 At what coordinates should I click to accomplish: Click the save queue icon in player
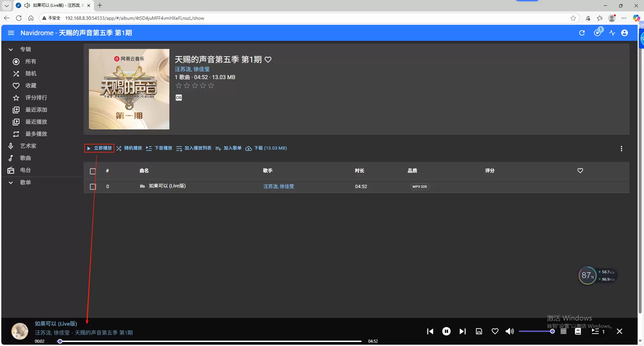479,332
